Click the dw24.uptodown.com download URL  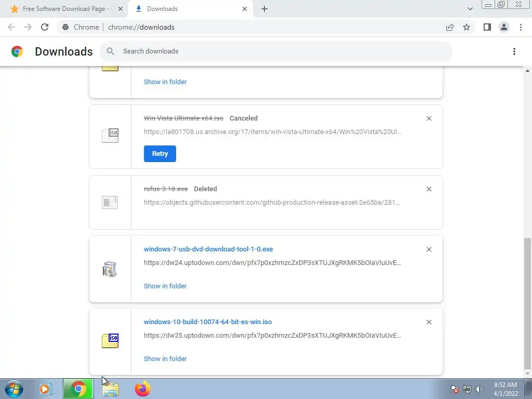tap(272, 262)
